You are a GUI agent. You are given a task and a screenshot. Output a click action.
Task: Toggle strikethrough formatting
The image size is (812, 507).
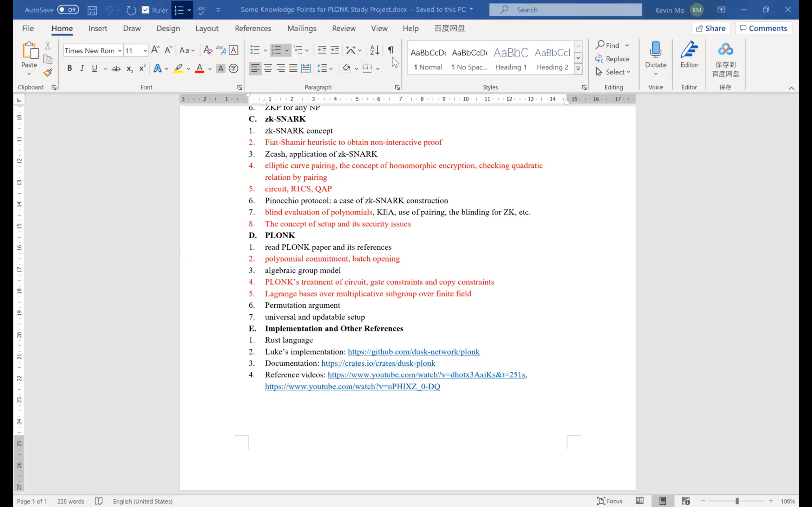[116, 69]
